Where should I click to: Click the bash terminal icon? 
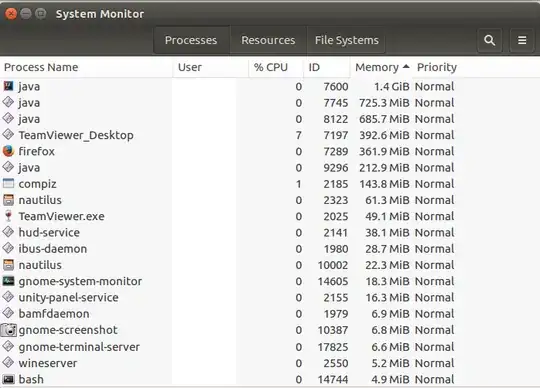point(8,379)
